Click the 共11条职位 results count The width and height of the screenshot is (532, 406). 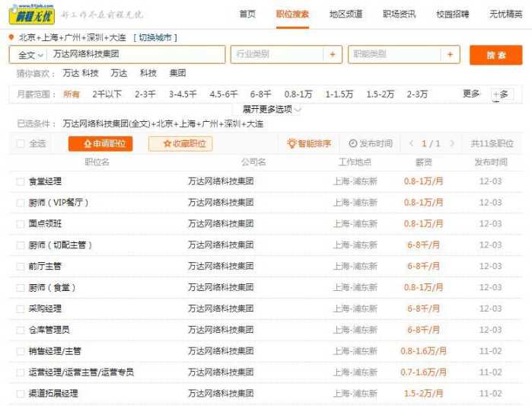(492, 144)
